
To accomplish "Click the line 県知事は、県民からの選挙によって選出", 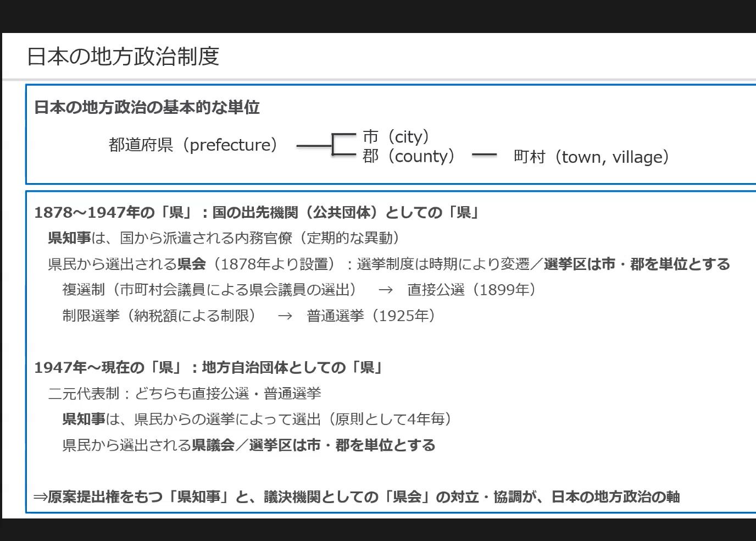I will pyautogui.click(x=259, y=419).
